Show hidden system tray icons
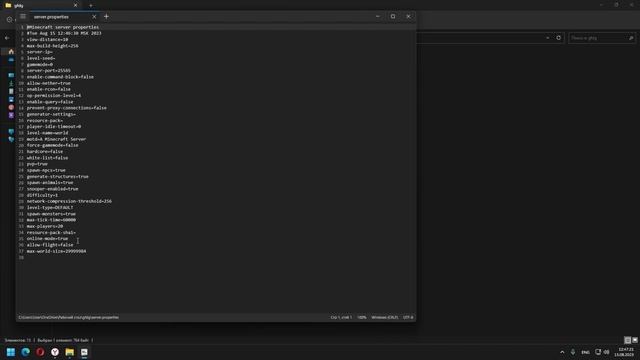 point(562,352)
